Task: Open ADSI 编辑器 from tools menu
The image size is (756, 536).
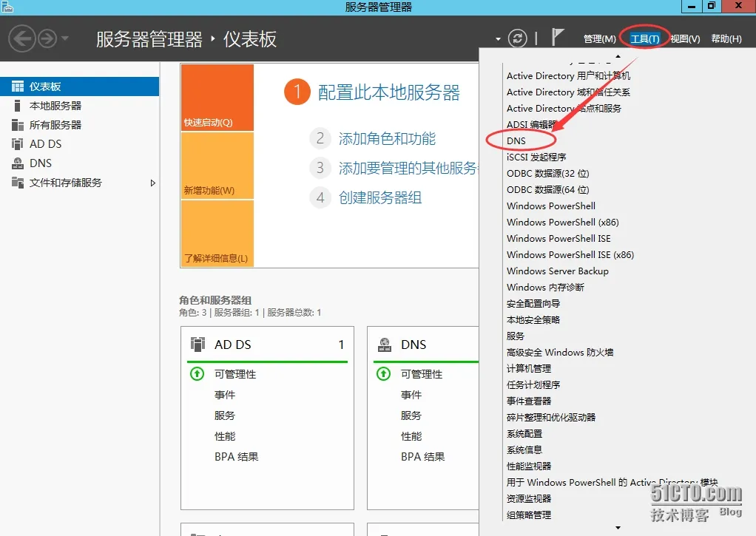Action: click(x=531, y=124)
